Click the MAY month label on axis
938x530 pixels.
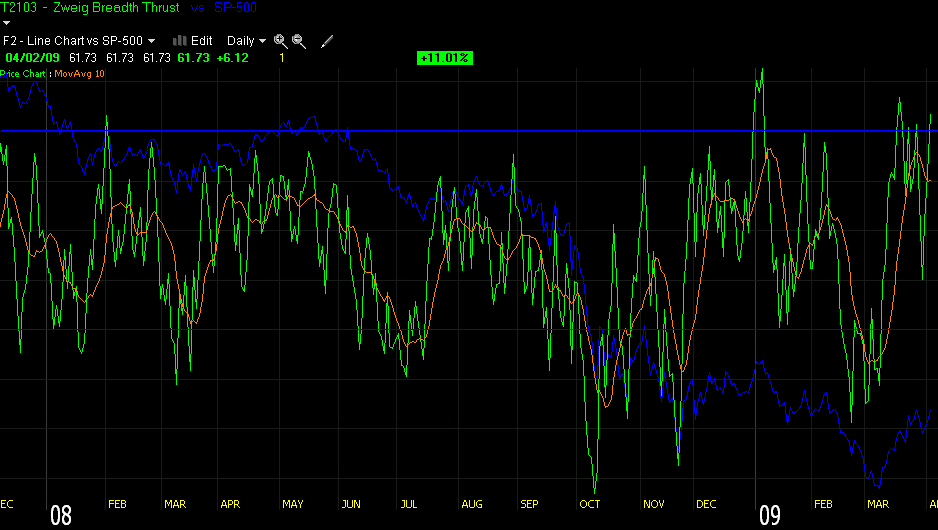tap(293, 504)
